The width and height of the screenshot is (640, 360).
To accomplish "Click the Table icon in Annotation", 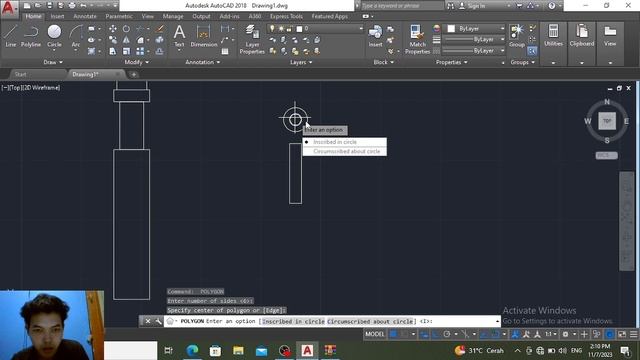I will pos(225,51).
